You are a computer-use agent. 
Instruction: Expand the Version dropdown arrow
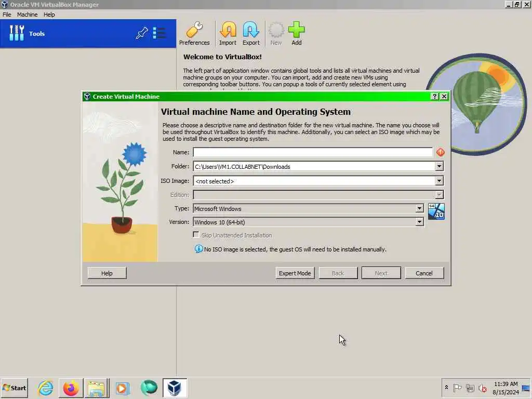tap(419, 222)
